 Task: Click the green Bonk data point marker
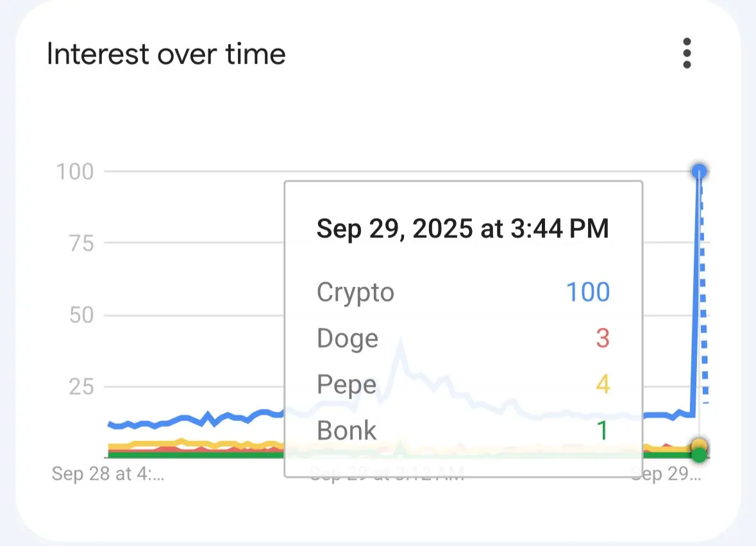[x=699, y=454]
